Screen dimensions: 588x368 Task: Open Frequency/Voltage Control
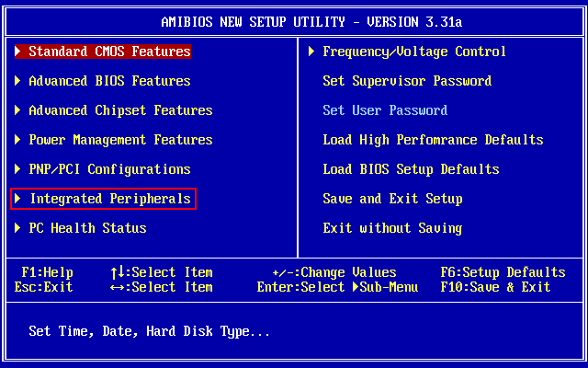pos(414,52)
